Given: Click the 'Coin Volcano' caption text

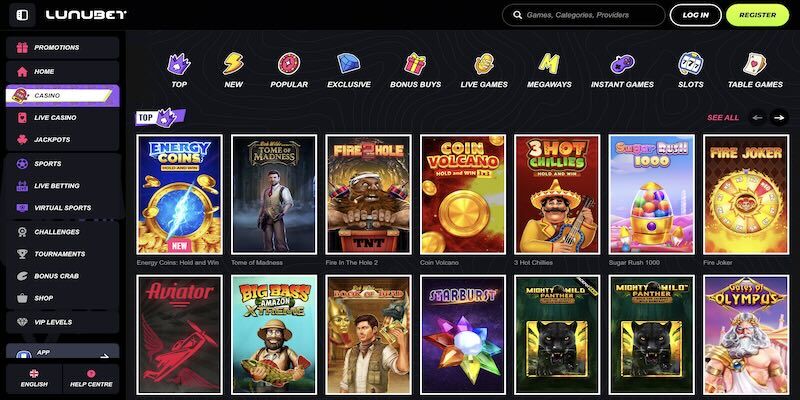Looking at the screenshot, I should click(x=439, y=263).
